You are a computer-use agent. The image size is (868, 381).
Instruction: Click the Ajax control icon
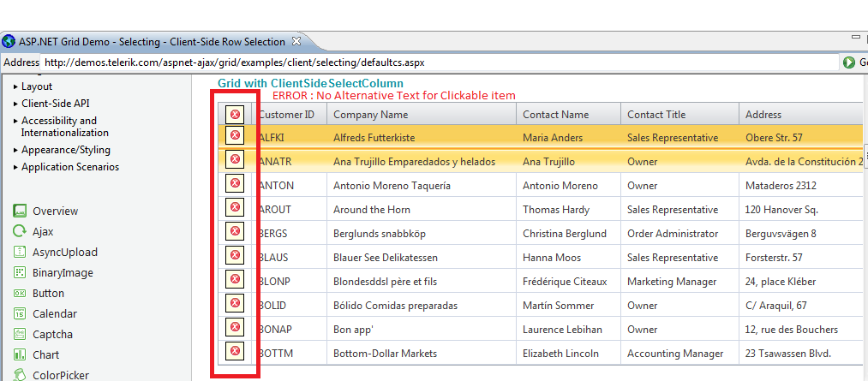click(x=20, y=231)
